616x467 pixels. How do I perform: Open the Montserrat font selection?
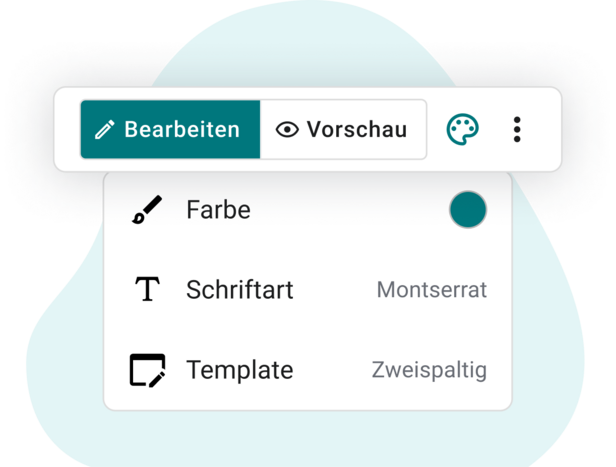tap(432, 290)
